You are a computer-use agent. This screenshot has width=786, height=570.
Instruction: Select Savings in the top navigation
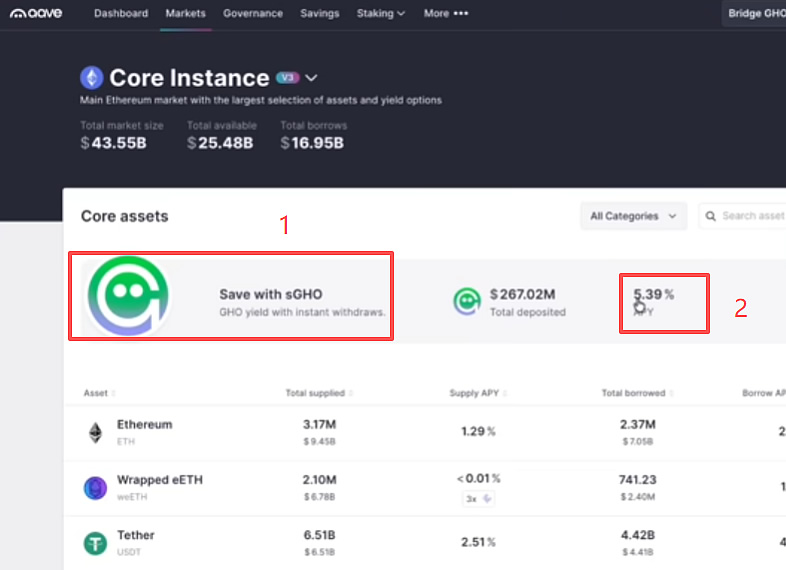coord(320,13)
